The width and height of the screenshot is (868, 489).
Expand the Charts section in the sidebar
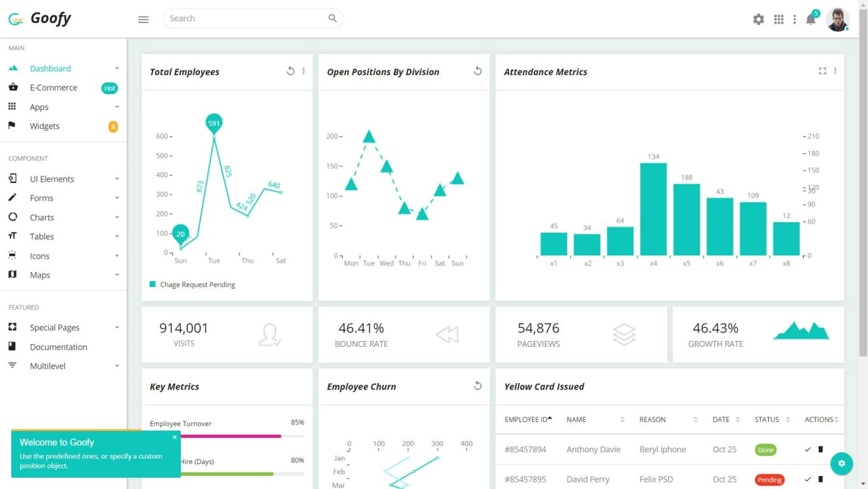pos(41,217)
